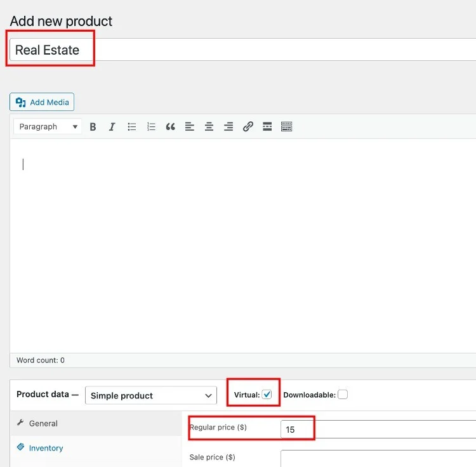Open the Simple product type dropdown
Viewport: 476px width, 467px height.
point(151,395)
